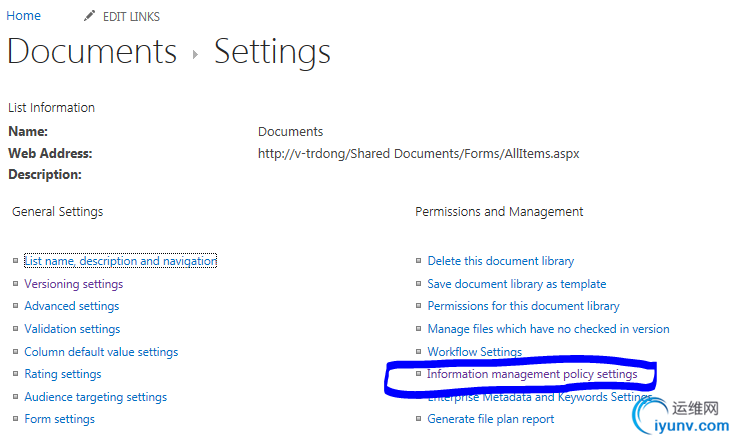Open the Home navigation link
The image size is (735, 442).
[23, 16]
